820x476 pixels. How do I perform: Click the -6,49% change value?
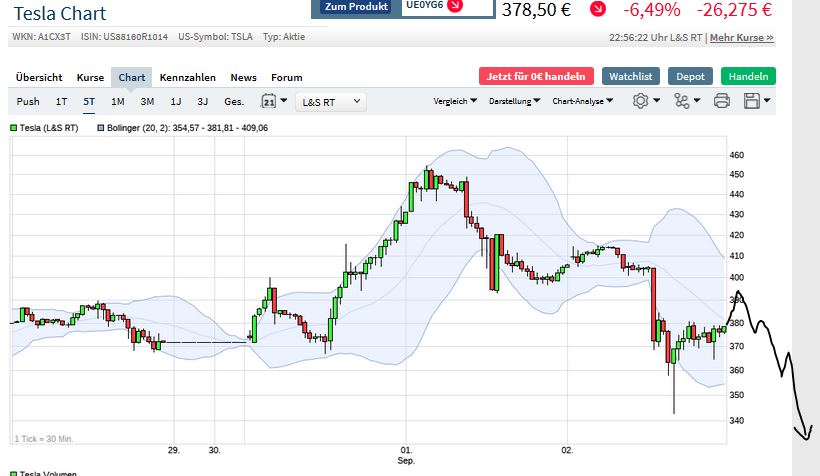click(x=652, y=9)
